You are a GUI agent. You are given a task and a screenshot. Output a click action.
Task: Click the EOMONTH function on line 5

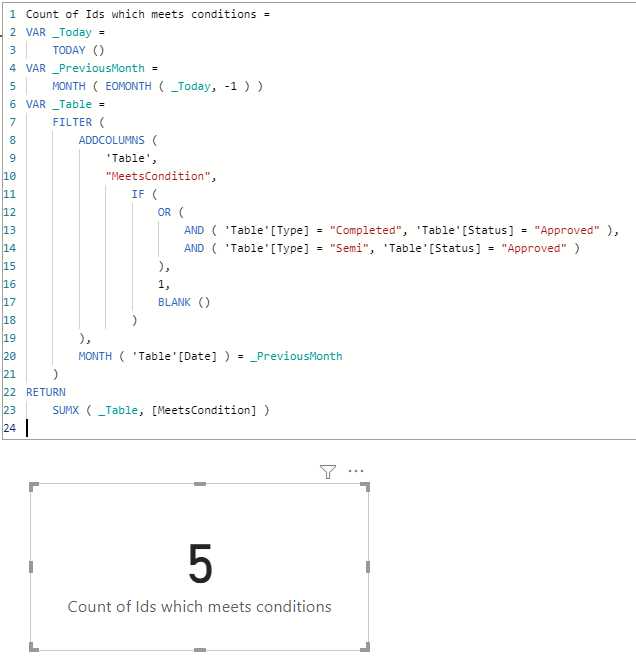(128, 86)
